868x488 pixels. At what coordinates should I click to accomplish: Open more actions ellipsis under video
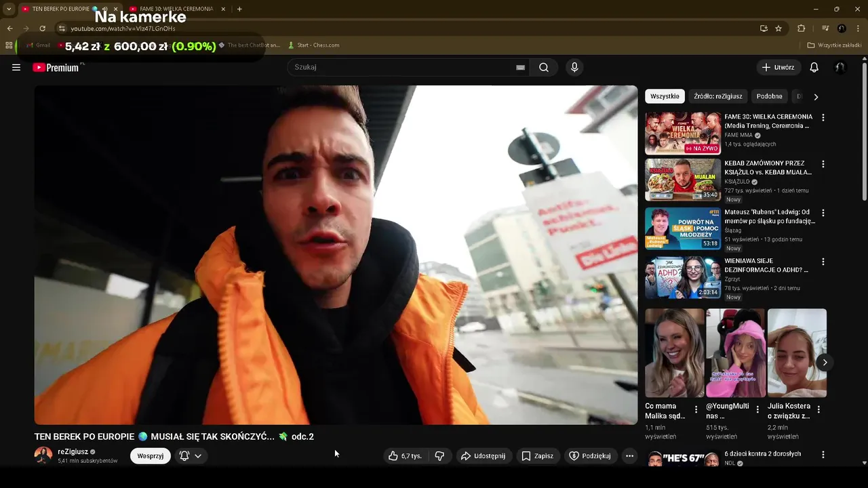click(x=629, y=456)
